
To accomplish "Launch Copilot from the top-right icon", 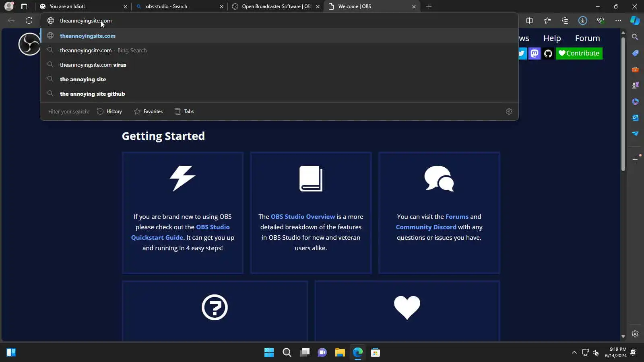I will pyautogui.click(x=635, y=21).
